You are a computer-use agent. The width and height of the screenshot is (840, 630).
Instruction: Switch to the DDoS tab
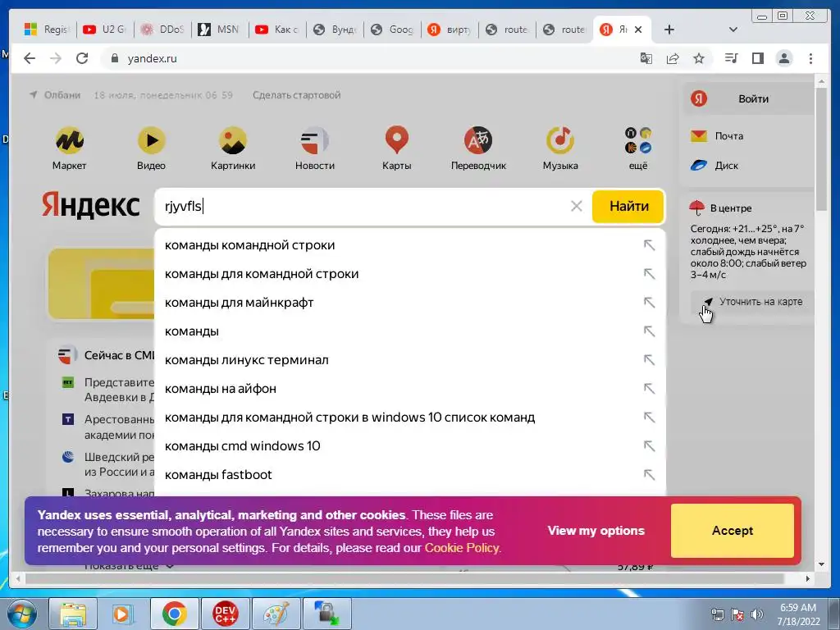coord(162,30)
